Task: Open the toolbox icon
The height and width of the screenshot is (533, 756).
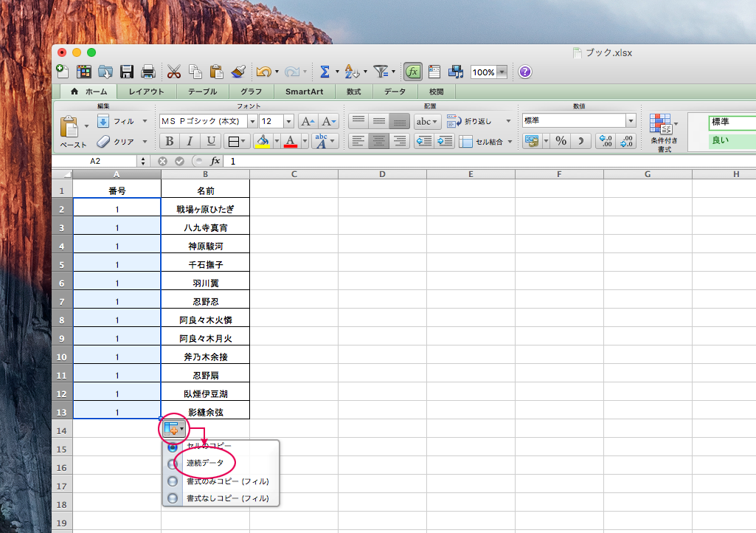Action: 434,72
